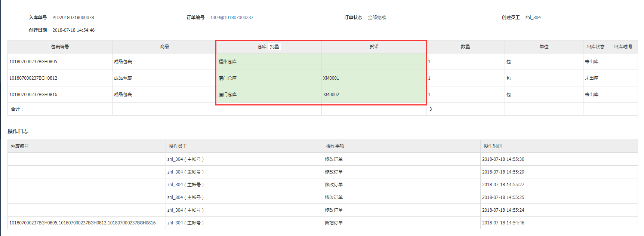The width and height of the screenshot is (644, 236).
Task: Select package number 101807000237BGH0812
Action: [33, 78]
